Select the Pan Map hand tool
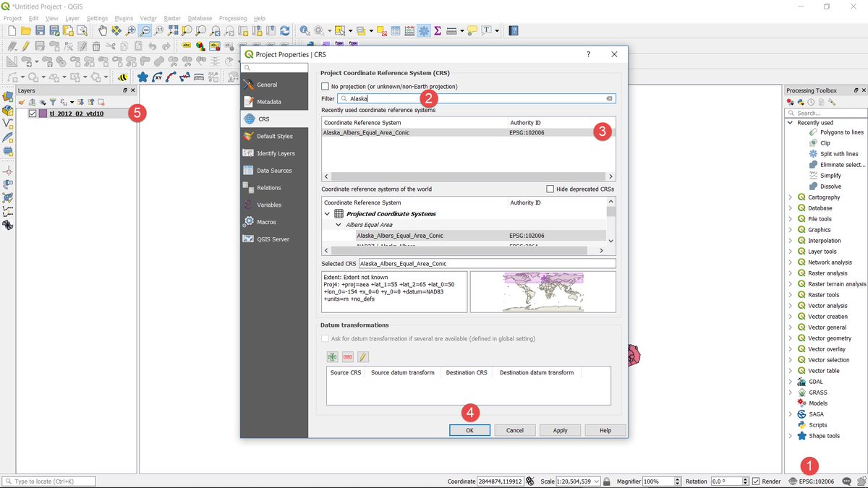 103,30
